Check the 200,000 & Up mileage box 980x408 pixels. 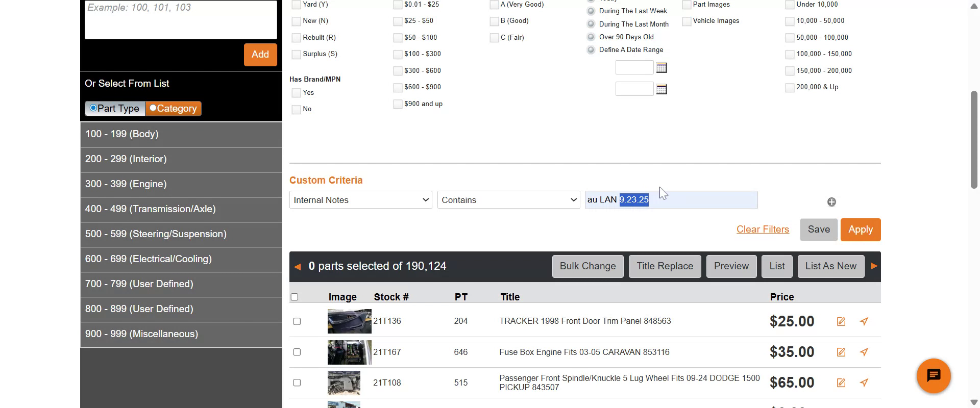click(x=790, y=88)
